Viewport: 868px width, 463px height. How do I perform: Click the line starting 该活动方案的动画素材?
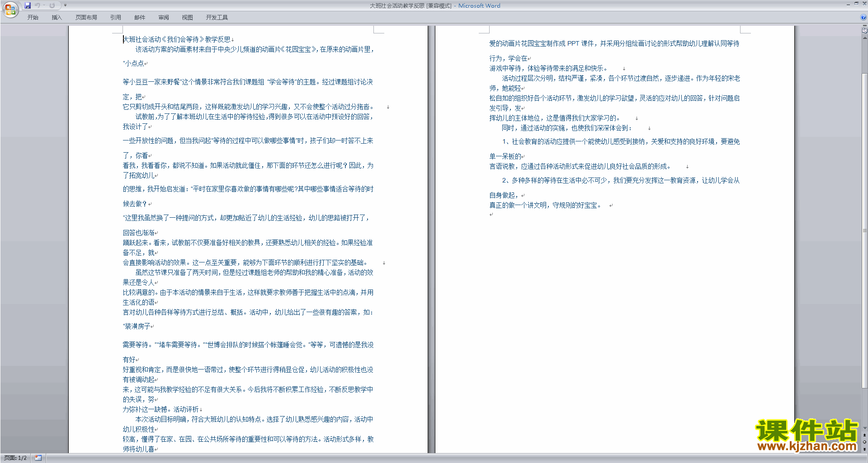pos(255,50)
